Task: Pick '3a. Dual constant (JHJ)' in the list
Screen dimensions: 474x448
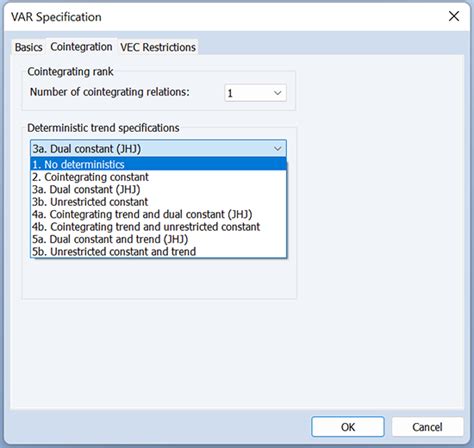Action: click(158, 189)
